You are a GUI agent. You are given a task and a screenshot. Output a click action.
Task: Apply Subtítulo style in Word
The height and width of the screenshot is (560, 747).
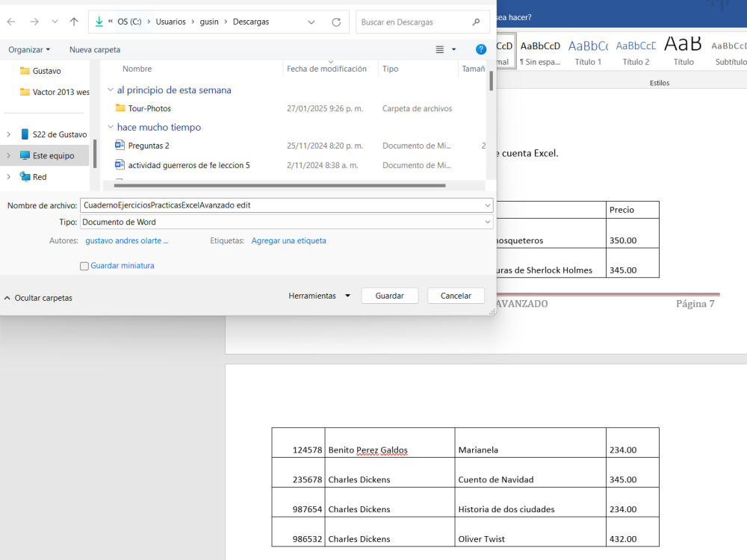729,52
